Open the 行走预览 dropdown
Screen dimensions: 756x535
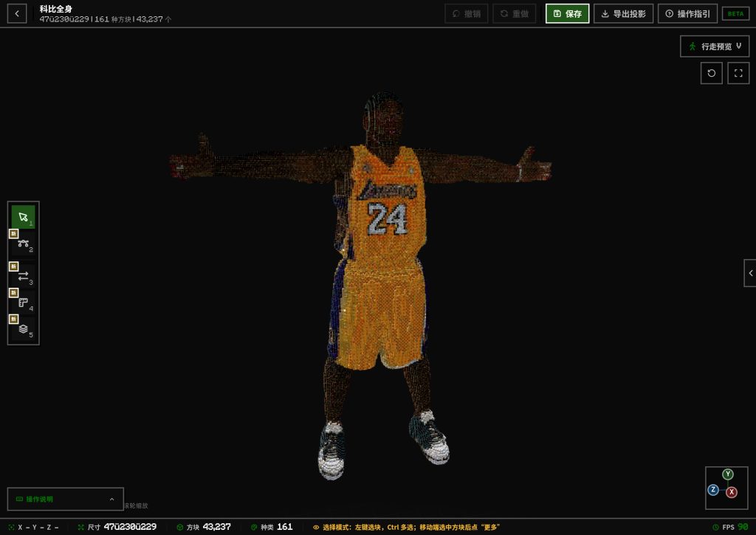pos(715,46)
